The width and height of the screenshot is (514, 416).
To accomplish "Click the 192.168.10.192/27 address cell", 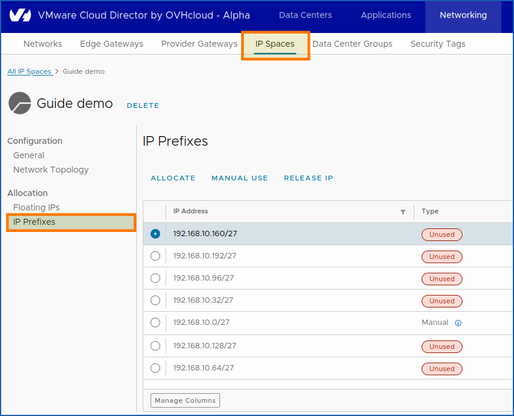I will click(x=205, y=256).
